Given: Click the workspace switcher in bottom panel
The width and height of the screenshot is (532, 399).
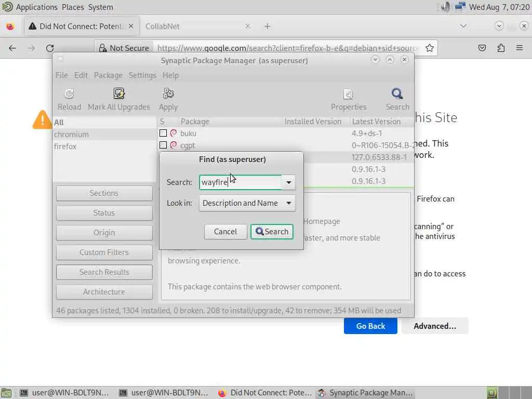Looking at the screenshot, I should (509, 393).
